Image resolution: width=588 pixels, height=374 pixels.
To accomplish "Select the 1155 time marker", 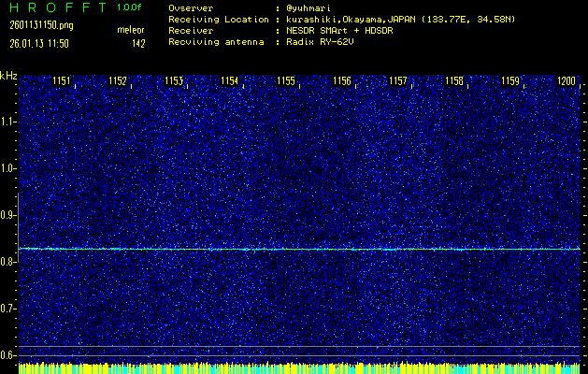I will pos(286,81).
